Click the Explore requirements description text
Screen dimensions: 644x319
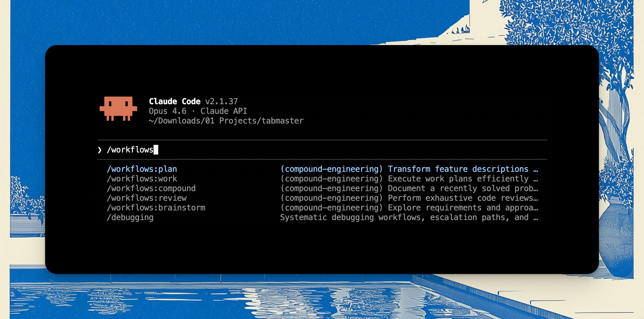tap(463, 208)
